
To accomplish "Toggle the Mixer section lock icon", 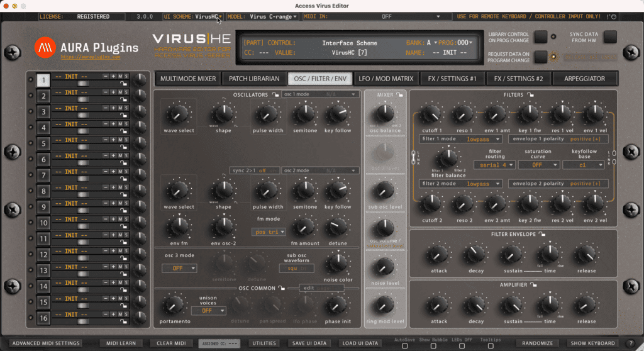I will tap(399, 94).
